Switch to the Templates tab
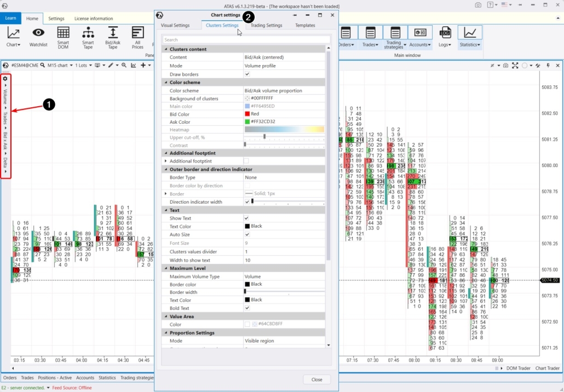This screenshot has height=392, width=564. [x=306, y=25]
